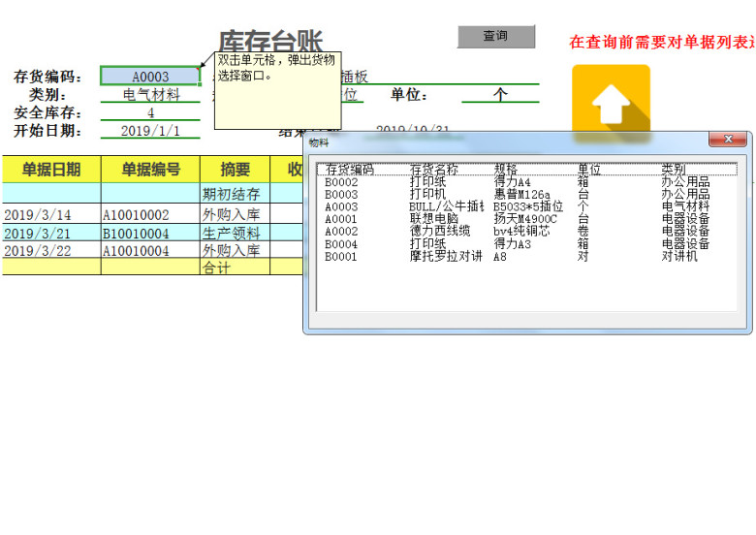Click the 类别 header in the material list
This screenshot has height=535, width=756.
[673, 170]
